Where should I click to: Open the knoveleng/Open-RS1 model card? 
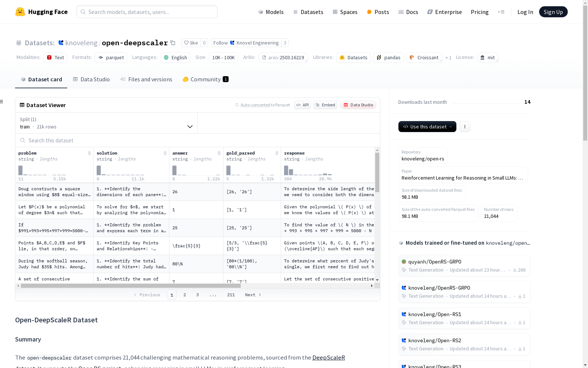464,318
